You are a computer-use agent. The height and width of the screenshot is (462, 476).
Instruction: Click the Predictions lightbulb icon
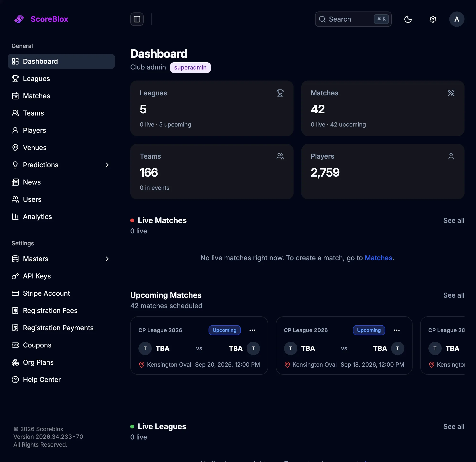point(15,165)
